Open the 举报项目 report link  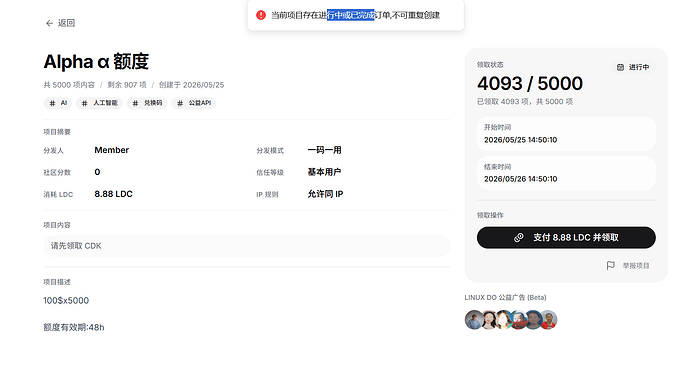(x=636, y=265)
